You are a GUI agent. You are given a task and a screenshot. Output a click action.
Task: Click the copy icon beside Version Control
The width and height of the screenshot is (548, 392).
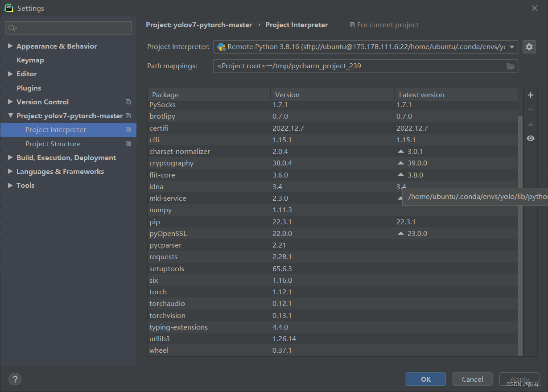(128, 102)
